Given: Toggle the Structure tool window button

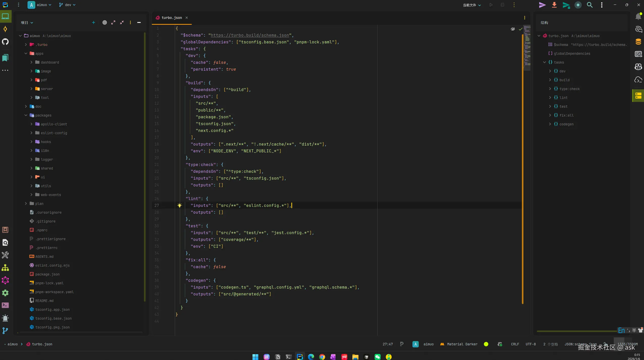Looking at the screenshot, I should [x=638, y=96].
